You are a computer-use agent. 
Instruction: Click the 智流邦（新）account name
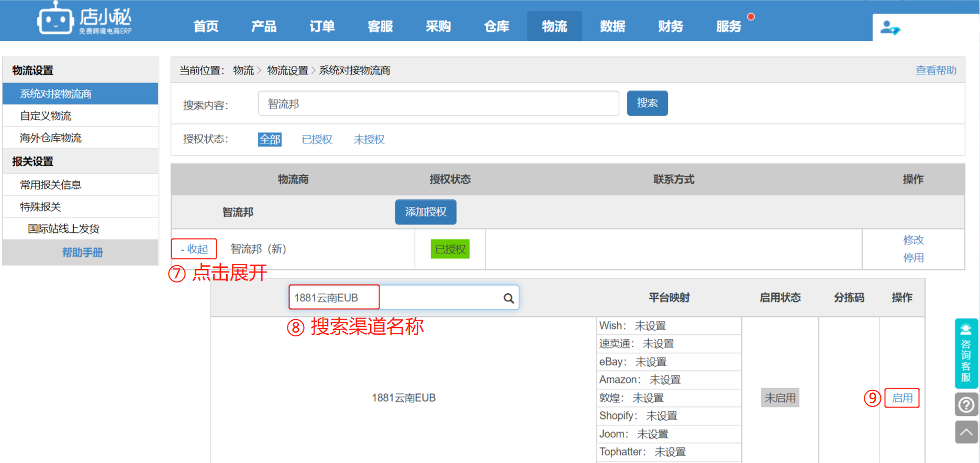pos(258,249)
